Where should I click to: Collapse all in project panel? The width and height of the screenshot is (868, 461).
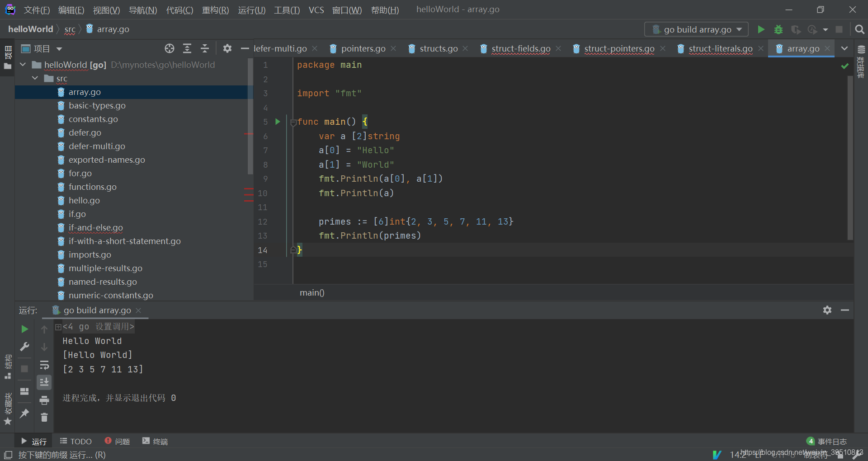(x=205, y=48)
